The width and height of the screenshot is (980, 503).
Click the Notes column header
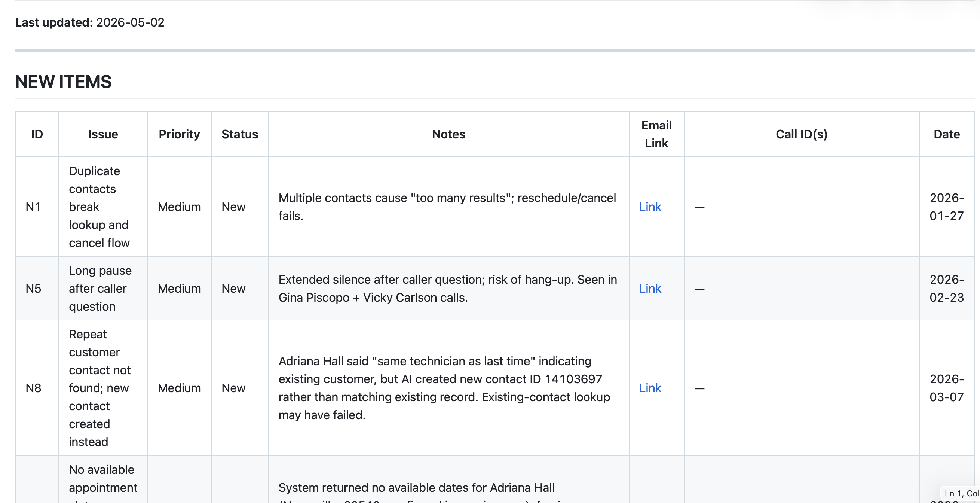click(x=448, y=134)
